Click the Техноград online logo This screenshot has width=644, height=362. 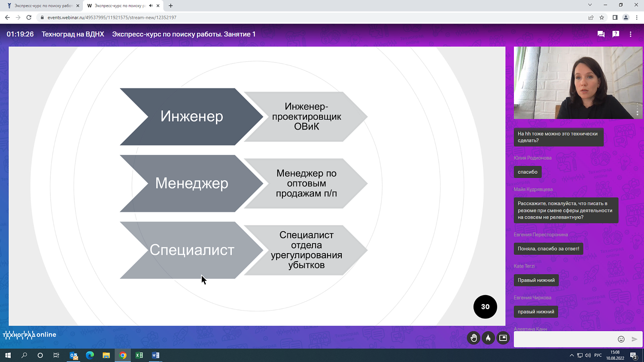click(28, 335)
